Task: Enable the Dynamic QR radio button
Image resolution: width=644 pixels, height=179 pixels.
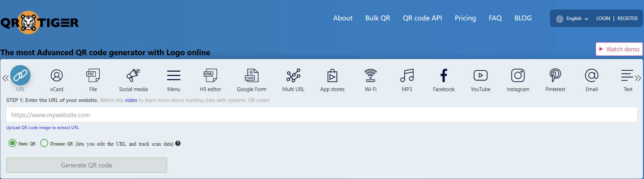Action: [44, 143]
